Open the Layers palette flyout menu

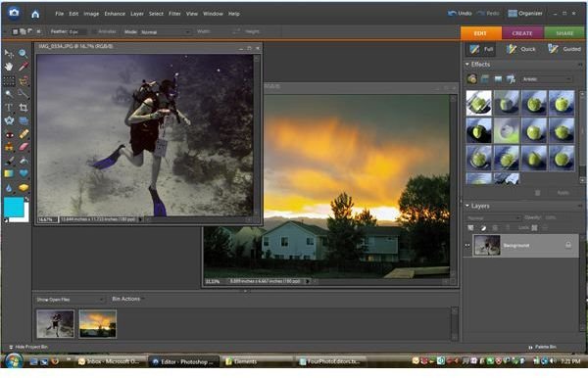[x=580, y=206]
